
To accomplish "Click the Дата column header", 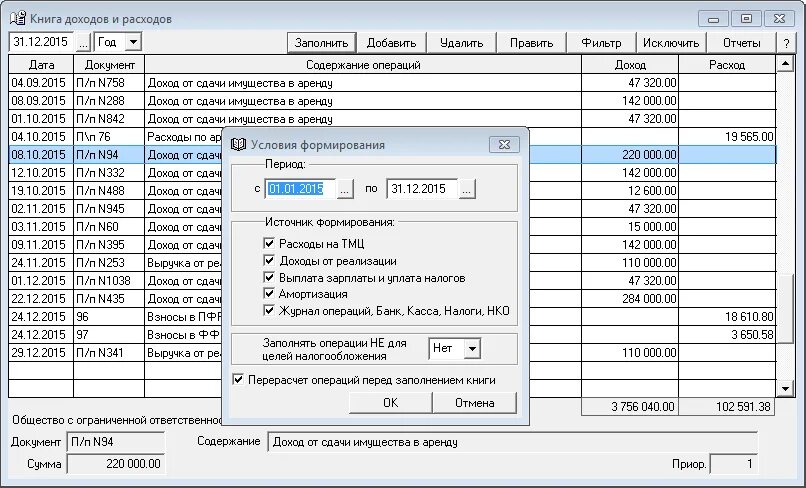I will coord(41,65).
